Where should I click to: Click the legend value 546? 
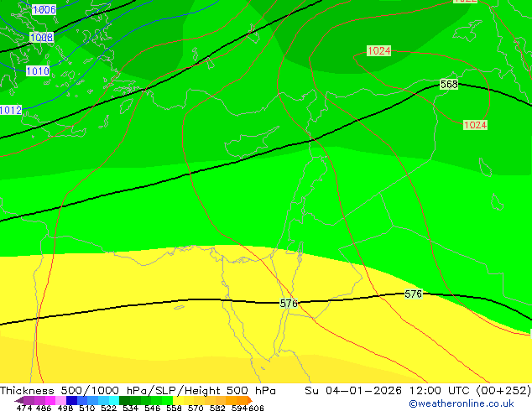point(153,408)
